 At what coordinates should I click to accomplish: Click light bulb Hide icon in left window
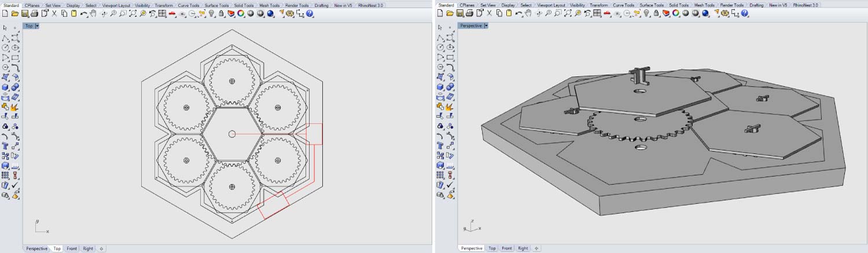coord(212,13)
